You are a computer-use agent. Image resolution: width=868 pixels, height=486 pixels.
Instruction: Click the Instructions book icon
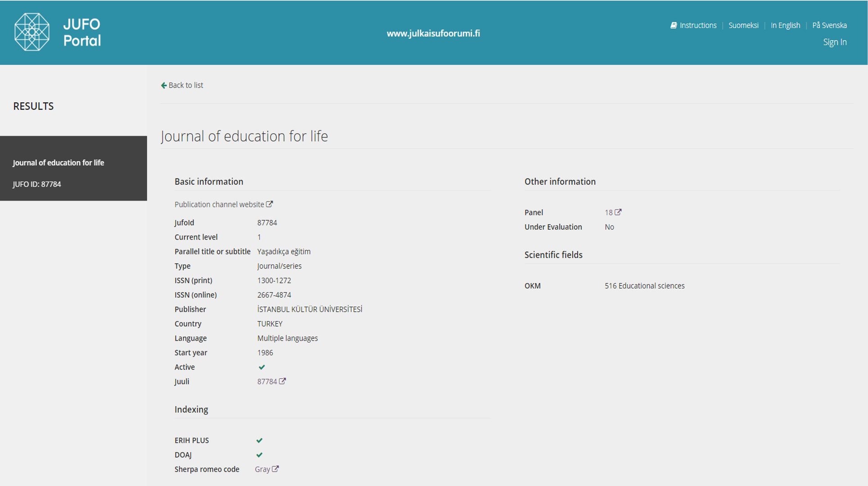(x=674, y=25)
